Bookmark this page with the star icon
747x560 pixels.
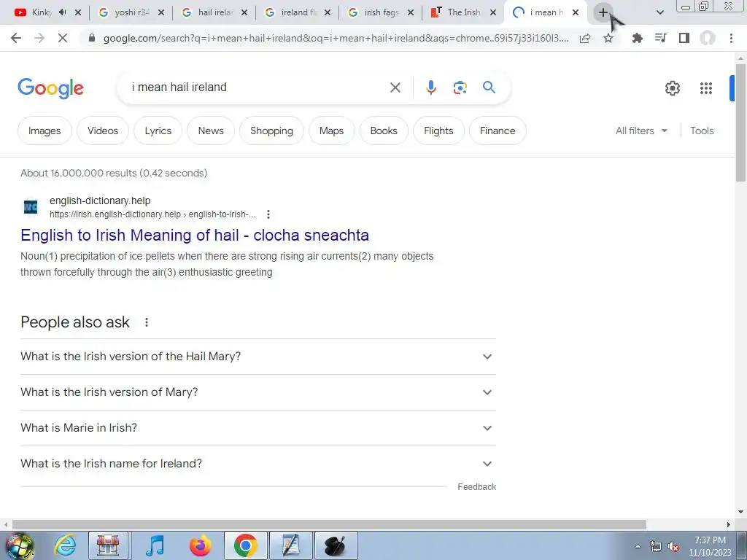coord(608,38)
